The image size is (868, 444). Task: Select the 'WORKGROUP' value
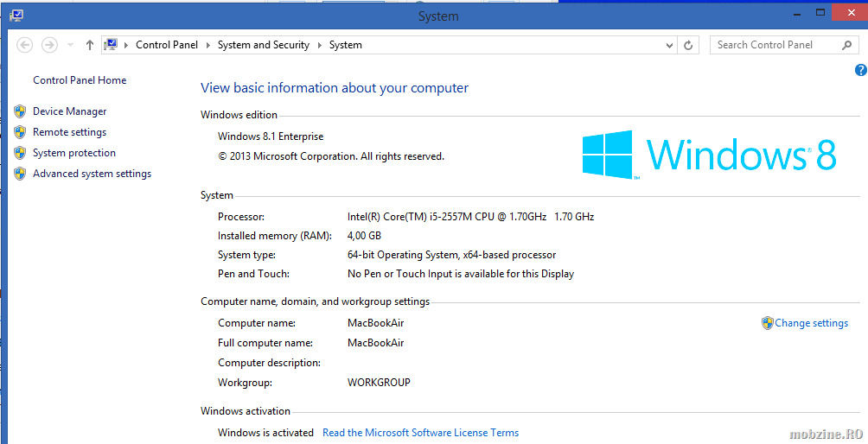[x=380, y=383]
